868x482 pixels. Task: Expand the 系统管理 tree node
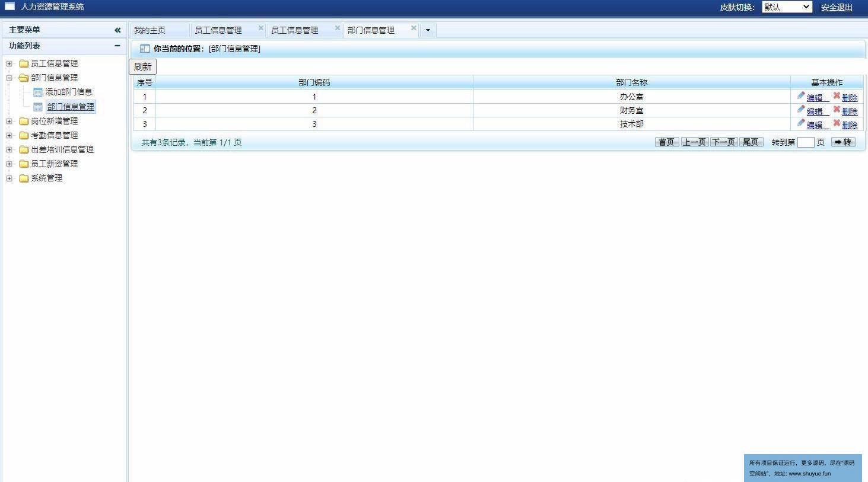(9, 178)
